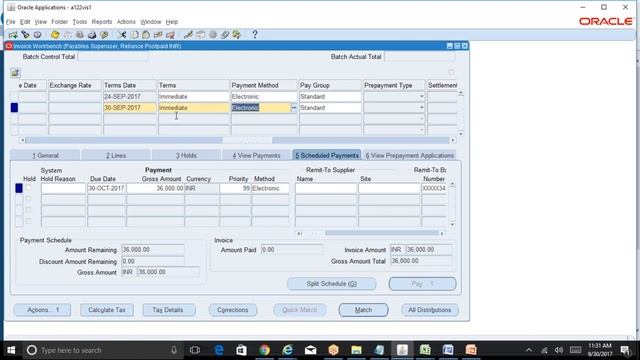Open the Mail app from the taskbar

311,350
